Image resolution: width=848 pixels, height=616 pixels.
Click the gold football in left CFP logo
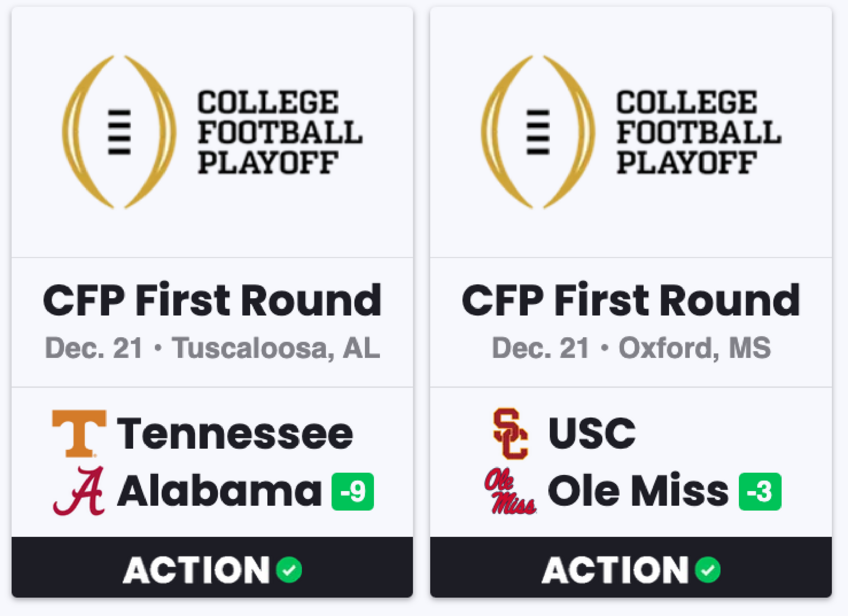pyautogui.click(x=119, y=132)
